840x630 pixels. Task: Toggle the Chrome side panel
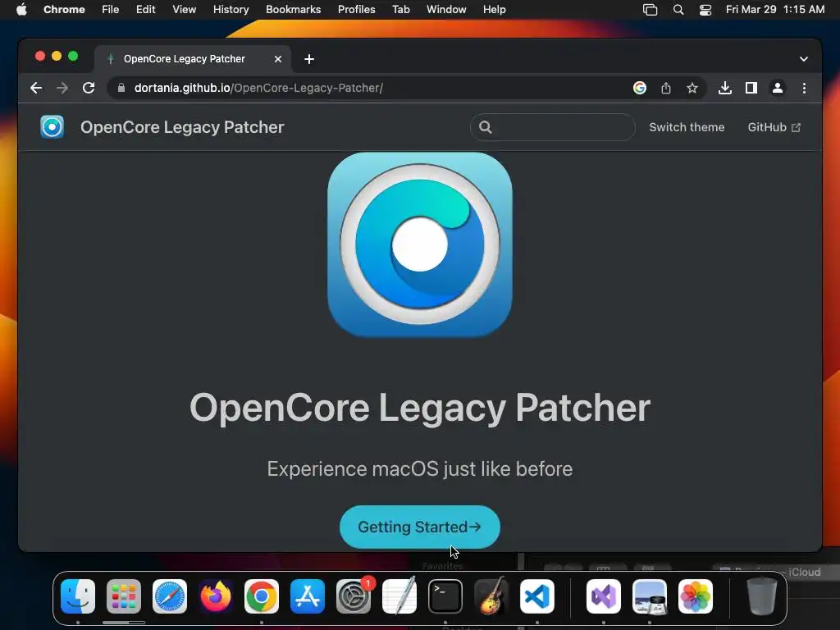(x=751, y=88)
